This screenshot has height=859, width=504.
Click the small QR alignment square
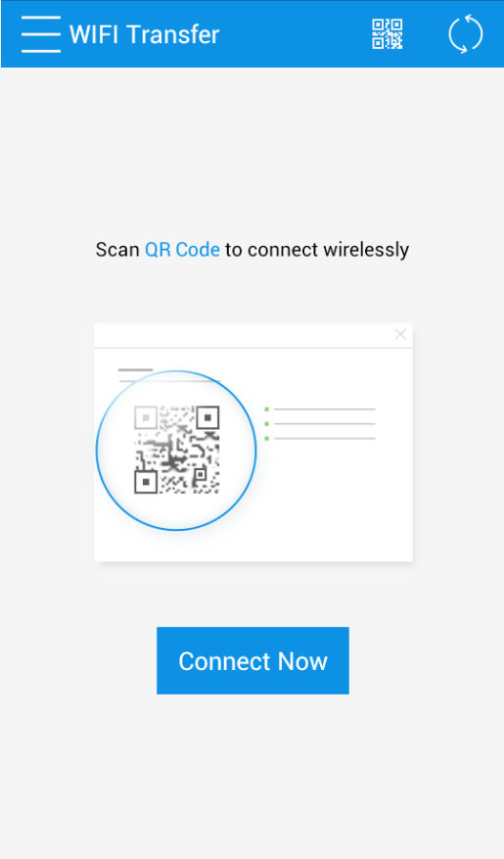pos(200,473)
